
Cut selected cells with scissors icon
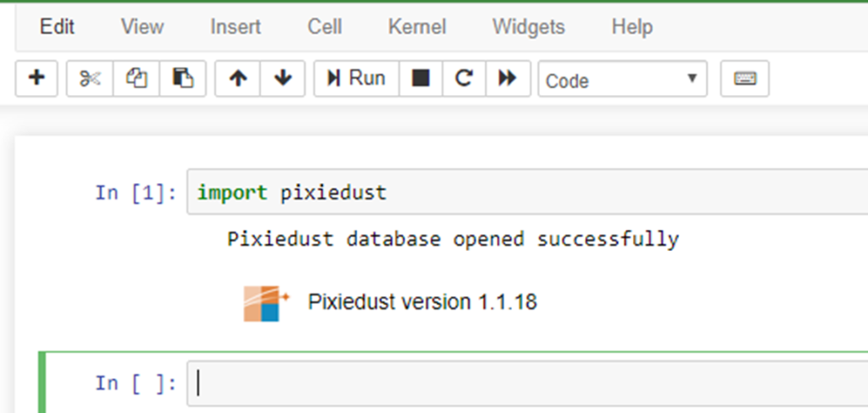(90, 79)
